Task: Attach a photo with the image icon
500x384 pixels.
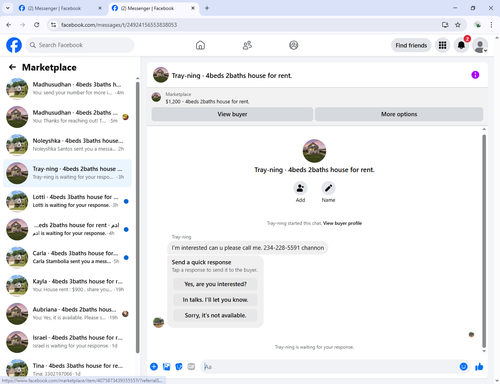Action: tap(166, 367)
